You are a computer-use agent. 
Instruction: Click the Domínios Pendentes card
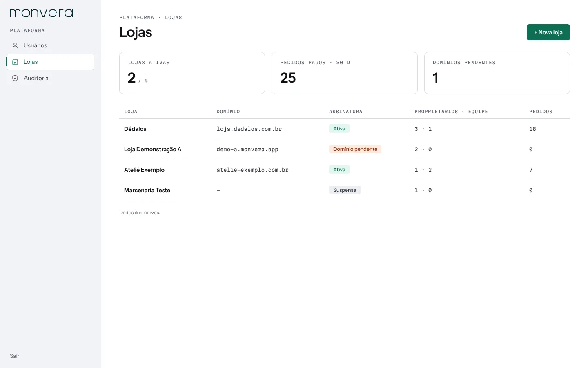(497, 73)
